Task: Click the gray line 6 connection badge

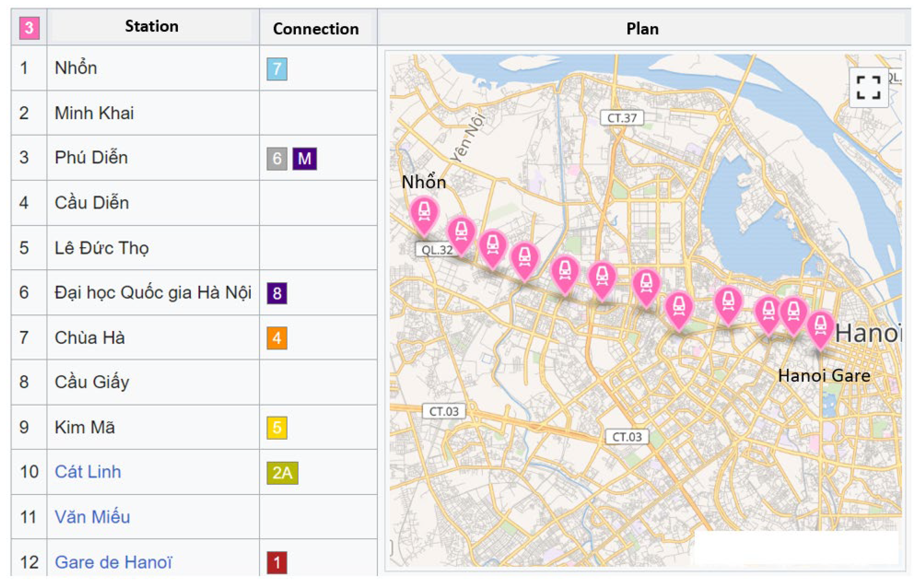Action: (x=277, y=158)
